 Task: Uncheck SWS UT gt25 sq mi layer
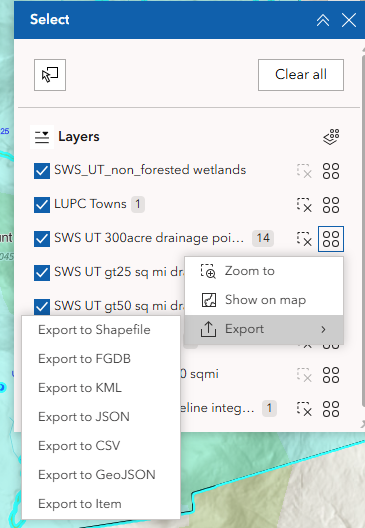[x=42, y=273]
